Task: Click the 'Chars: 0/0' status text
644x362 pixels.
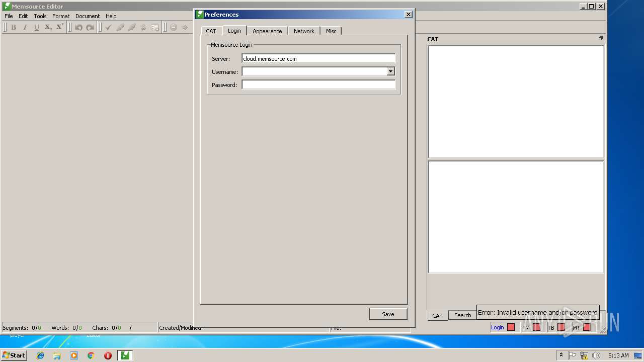Action: point(107,328)
